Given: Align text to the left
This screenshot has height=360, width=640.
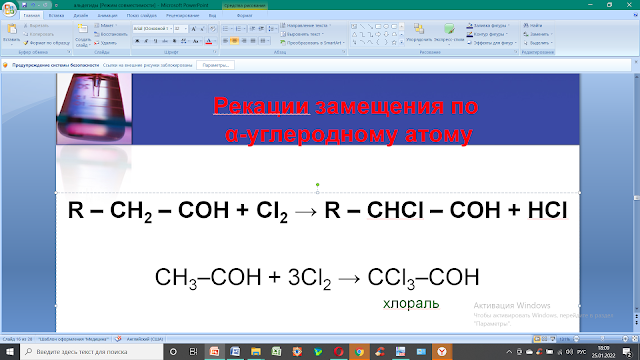Looking at the screenshot, I should [225, 41].
